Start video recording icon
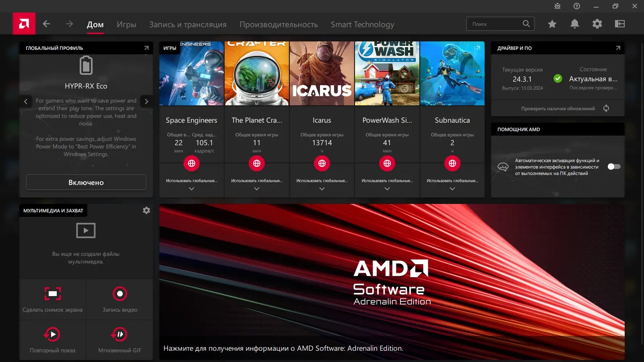The image size is (644, 362). point(120,294)
